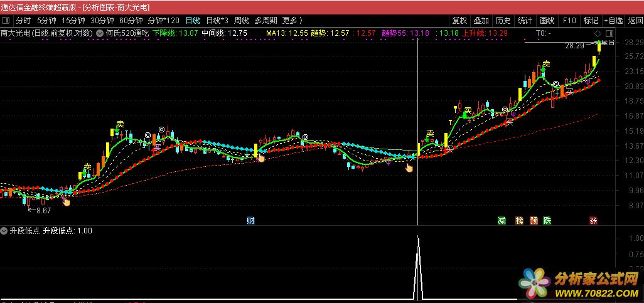Click the red 涨 event marker

click(593, 220)
